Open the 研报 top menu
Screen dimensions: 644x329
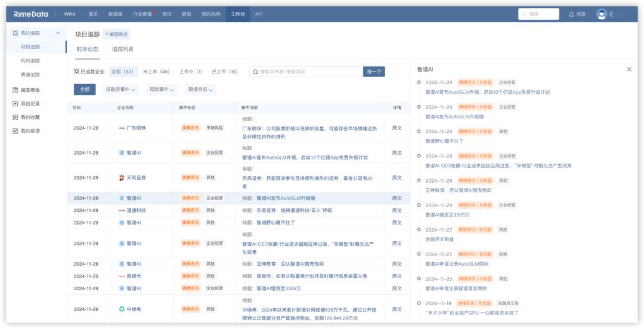pos(187,14)
